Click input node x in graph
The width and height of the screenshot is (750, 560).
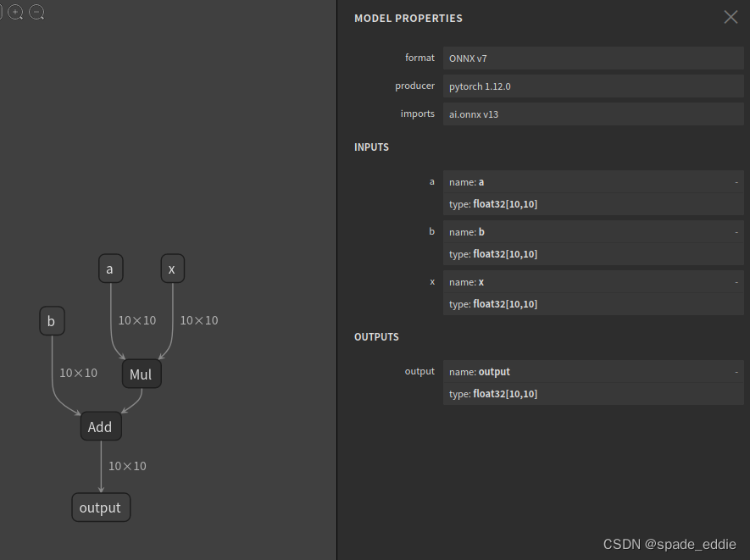tap(172, 269)
